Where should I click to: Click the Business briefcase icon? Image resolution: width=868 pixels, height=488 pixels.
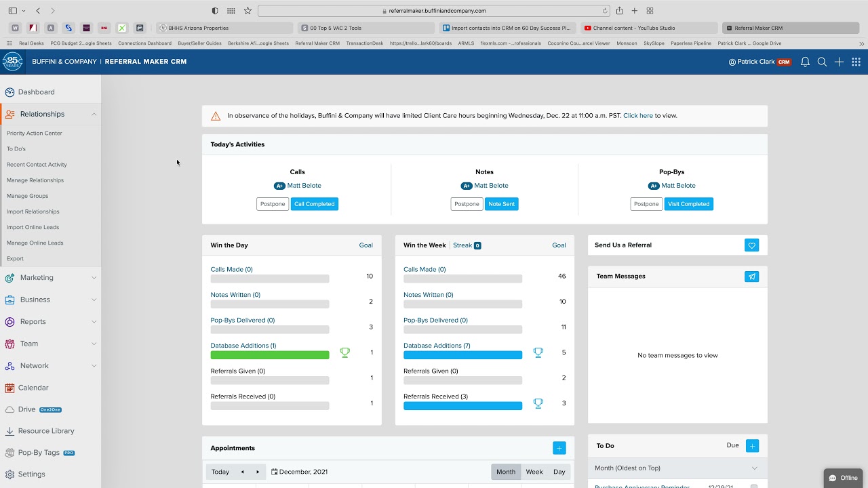pos(9,300)
